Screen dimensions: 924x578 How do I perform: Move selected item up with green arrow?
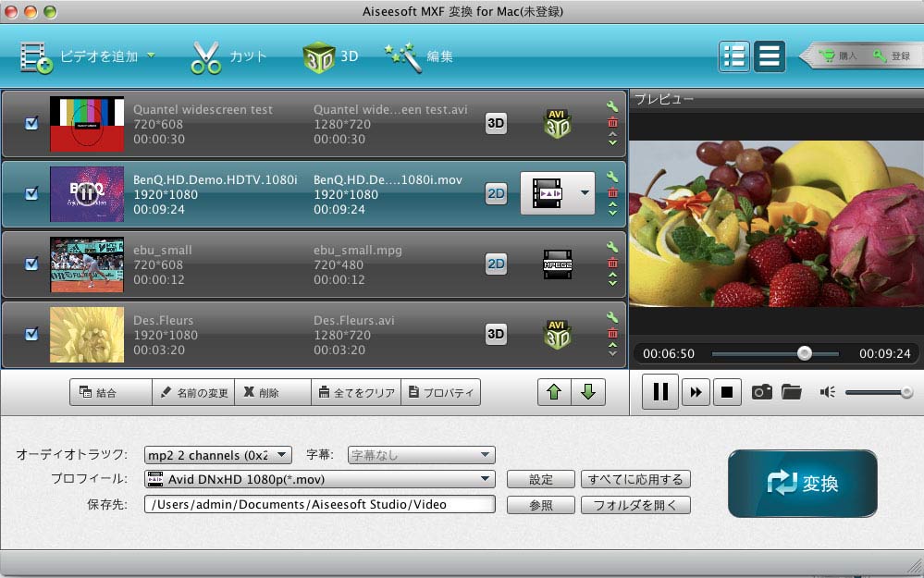554,392
